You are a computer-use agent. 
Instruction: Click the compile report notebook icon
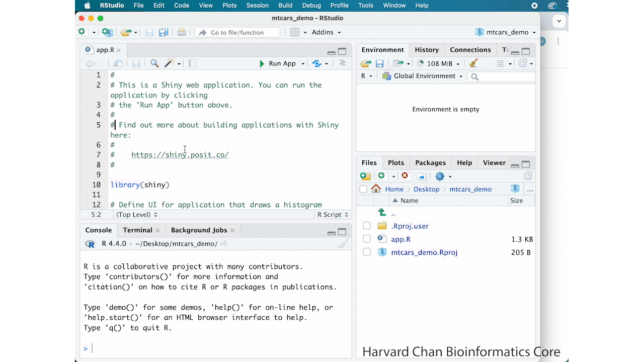pos(193,63)
